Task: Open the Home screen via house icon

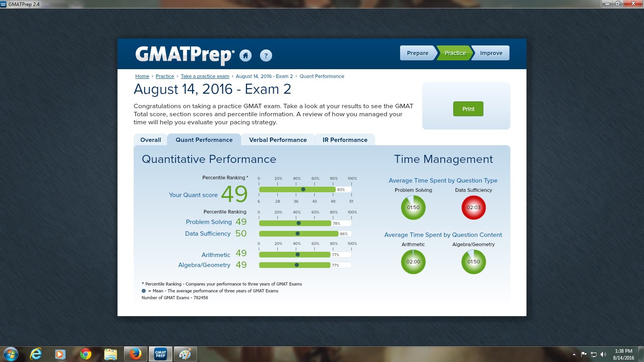Action: pyautogui.click(x=246, y=56)
